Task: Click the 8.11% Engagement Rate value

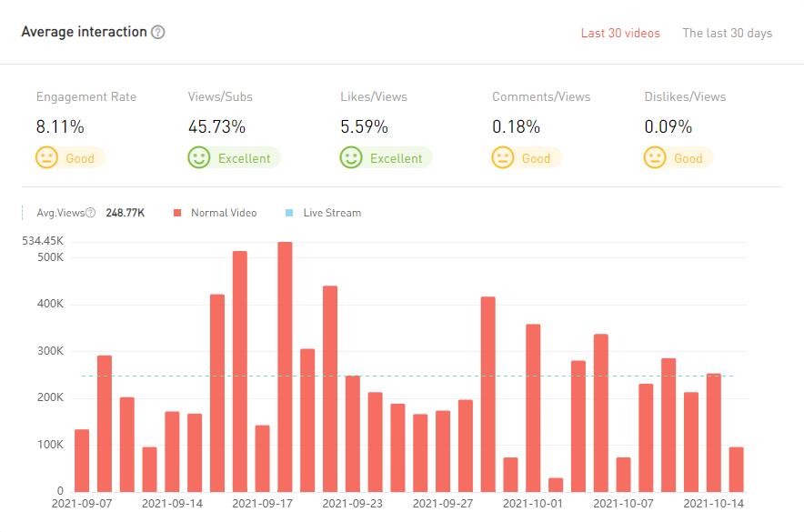Action: pyautogui.click(x=59, y=127)
